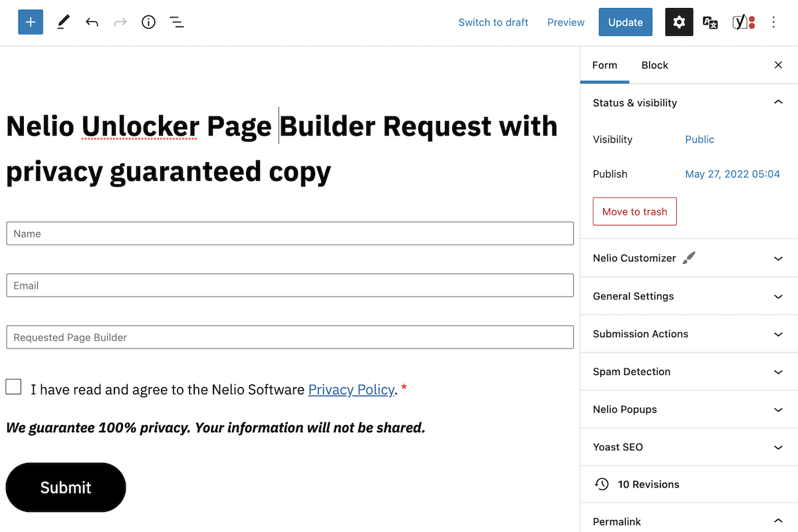Image resolution: width=798 pixels, height=532 pixels.
Task: Expand the Nelio Popups panel
Action: [x=689, y=410]
